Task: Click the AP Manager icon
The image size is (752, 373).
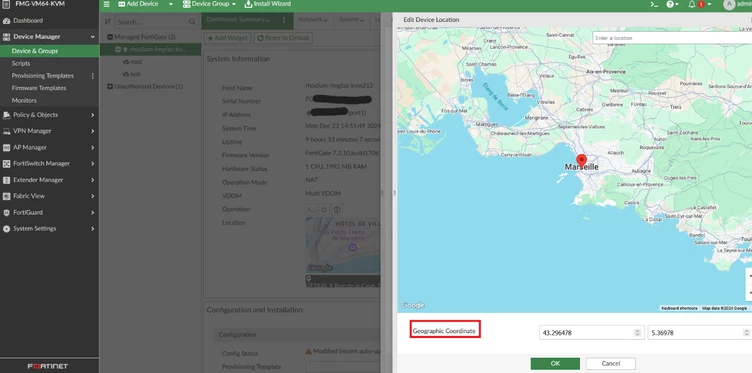Action: 6,148
